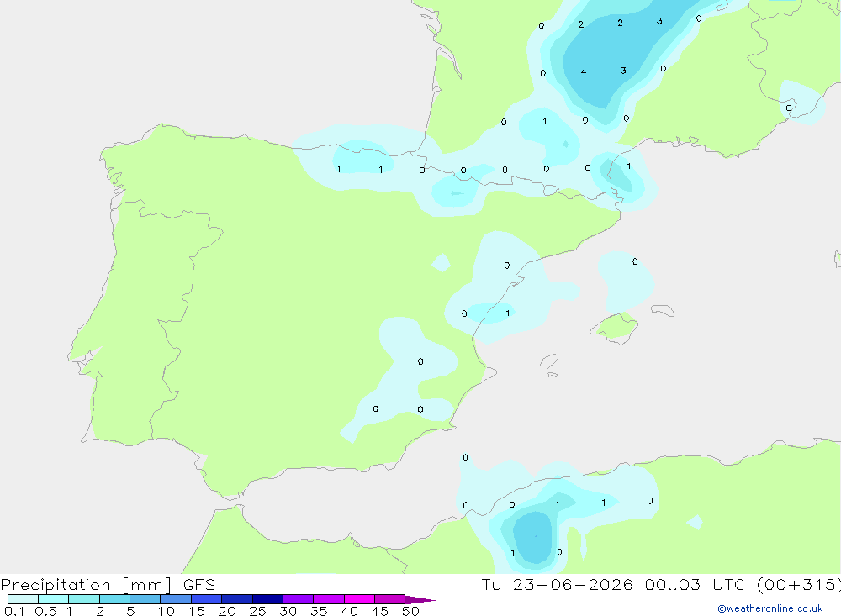Click the '(00+315)' forecast offset text

click(800, 585)
